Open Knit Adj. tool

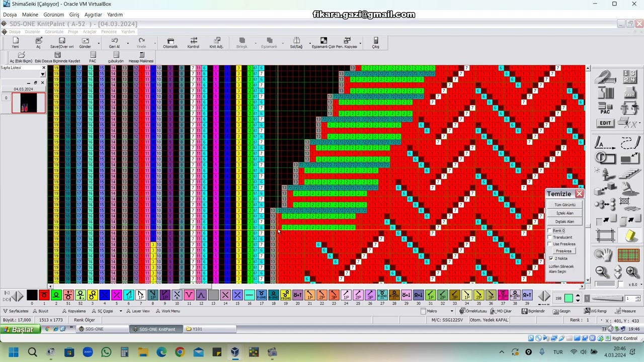pos(216,43)
